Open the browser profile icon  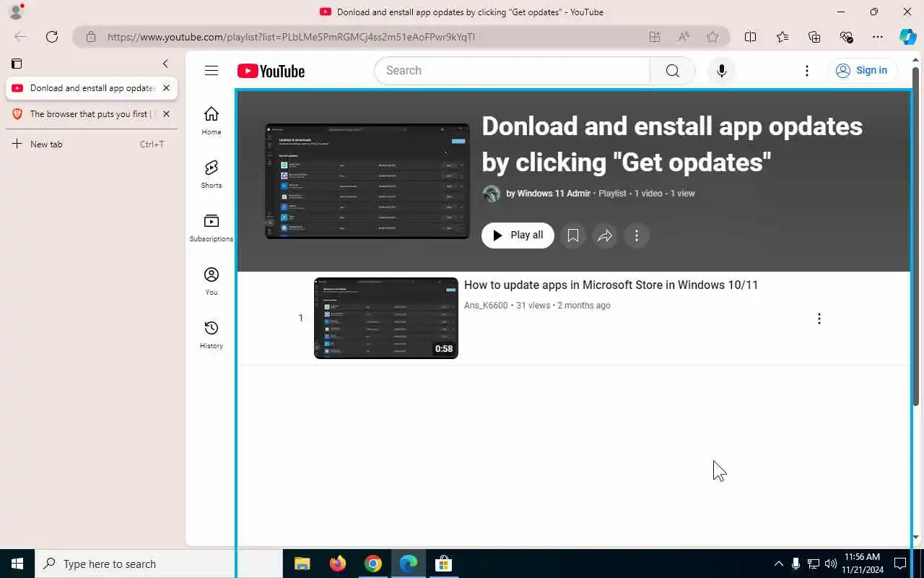point(16,12)
